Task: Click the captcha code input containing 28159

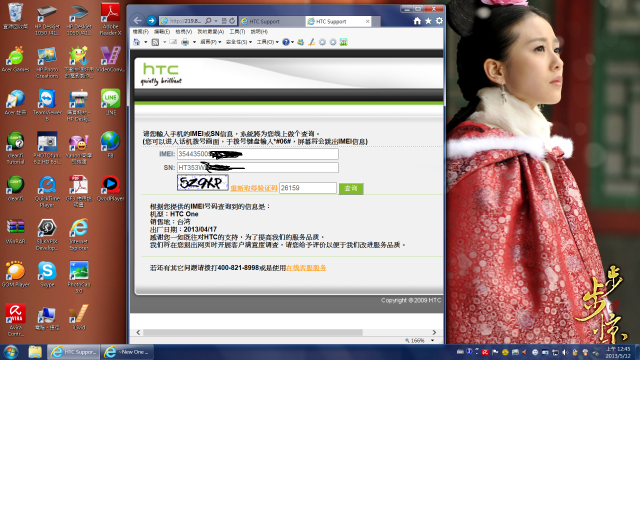Action: (x=308, y=188)
